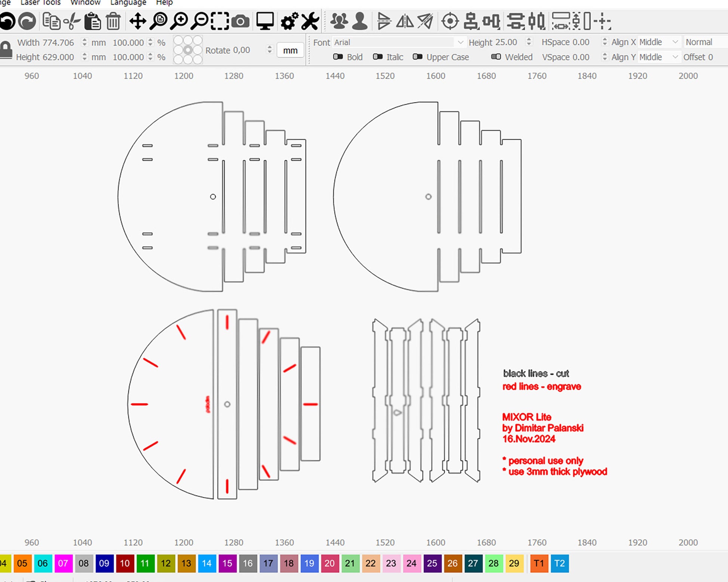Viewport: 728px width, 582px height.
Task: Click the Cut scissors icon
Action: tap(72, 21)
